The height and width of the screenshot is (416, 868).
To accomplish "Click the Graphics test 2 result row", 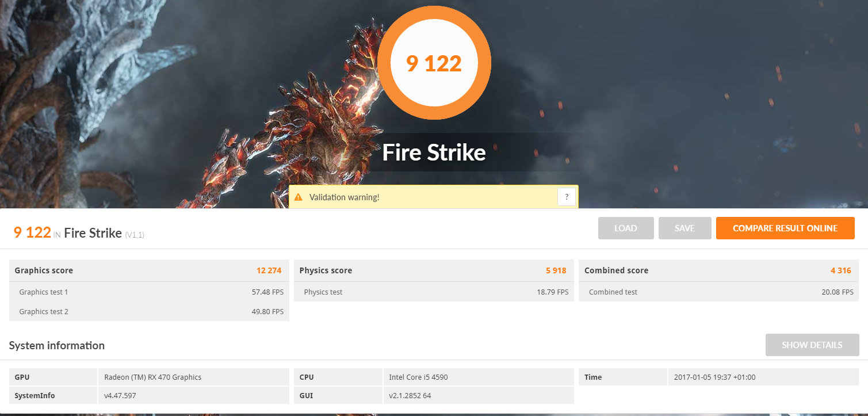I will 149,311.
